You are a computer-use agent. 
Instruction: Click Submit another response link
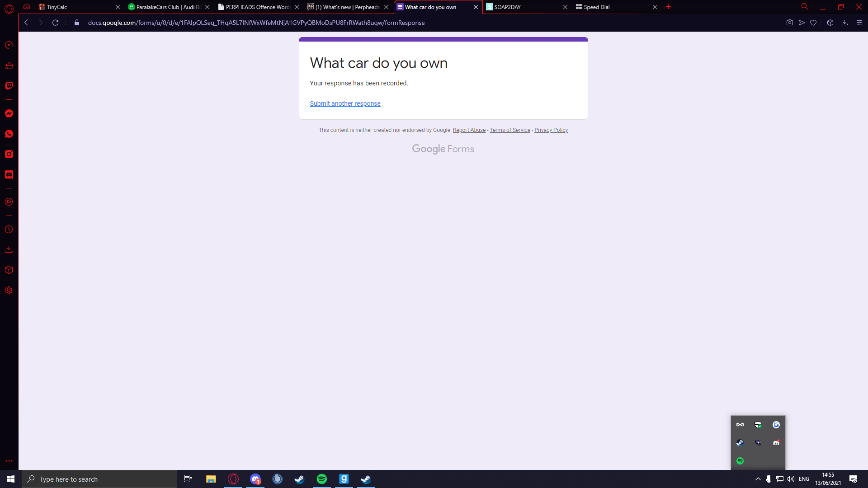(x=345, y=103)
